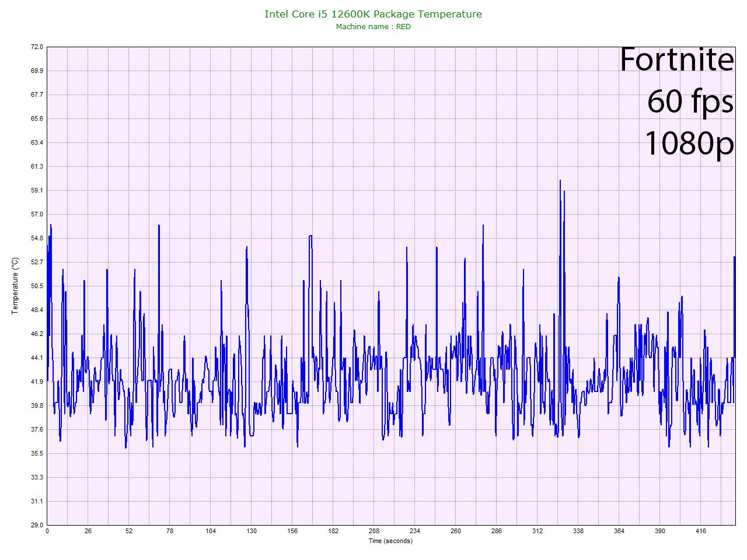Image resolution: width=747 pixels, height=560 pixels.
Task: Select the 'Machine name : RED' subtitle
Action: pos(373,27)
